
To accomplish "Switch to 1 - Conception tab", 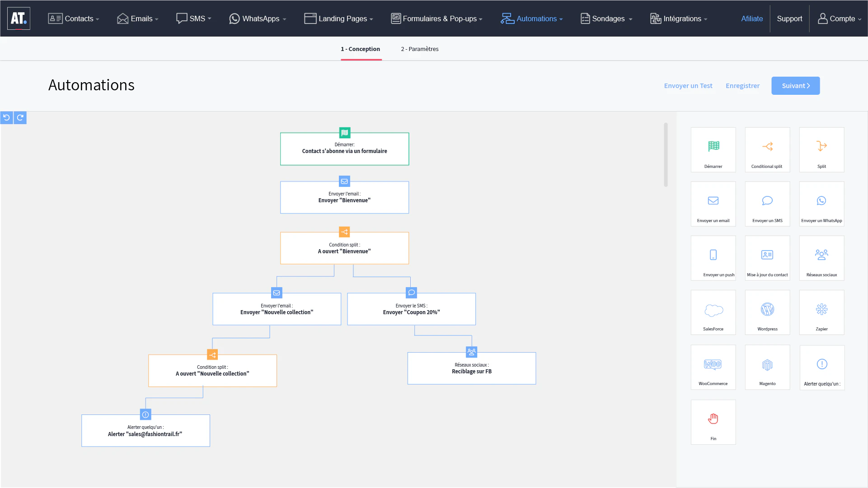I will (361, 49).
